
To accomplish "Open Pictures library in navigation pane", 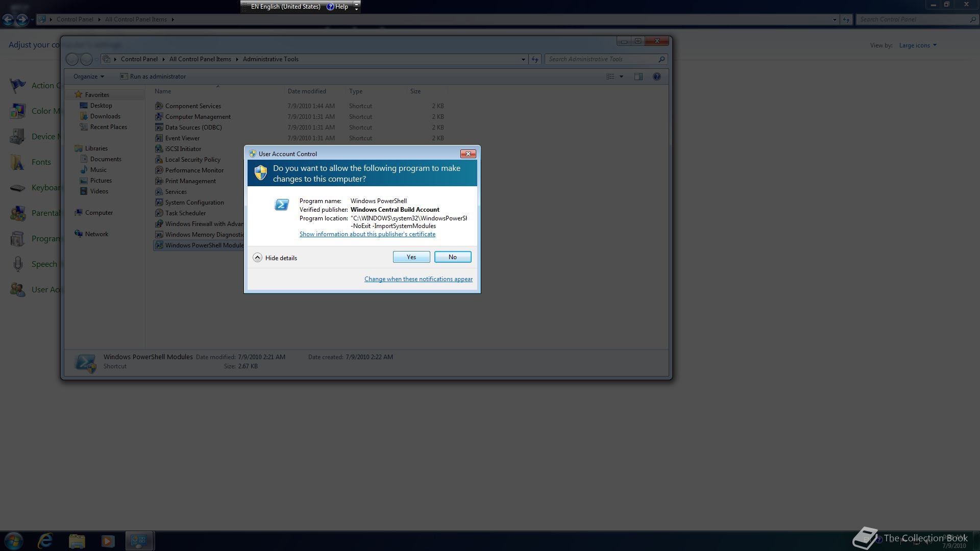I will coord(101,181).
